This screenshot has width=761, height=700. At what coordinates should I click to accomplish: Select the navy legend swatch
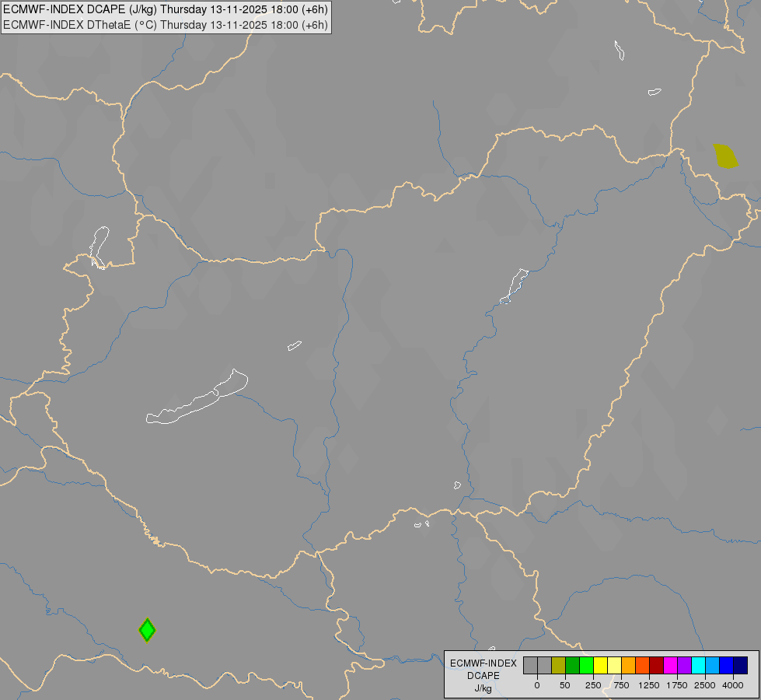741,666
